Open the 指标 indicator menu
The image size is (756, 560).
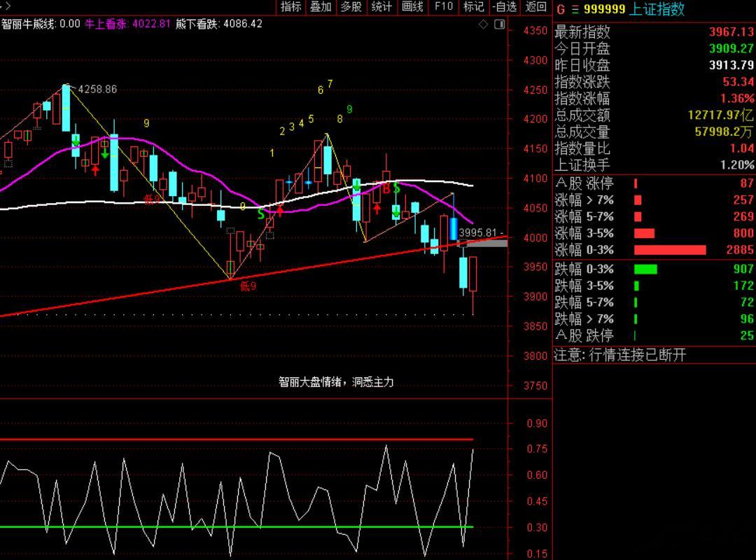[x=290, y=7]
